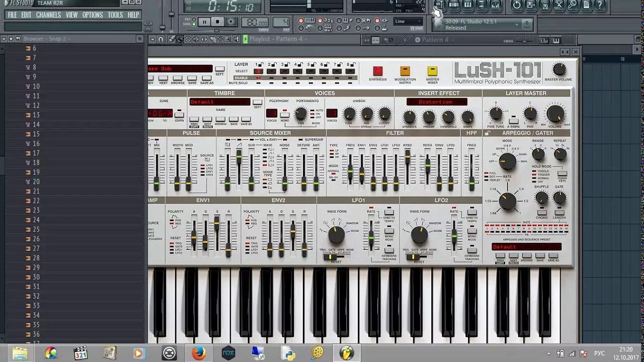Toggle the Mono button in Voices
This screenshot has width=644, height=362.
[285, 115]
